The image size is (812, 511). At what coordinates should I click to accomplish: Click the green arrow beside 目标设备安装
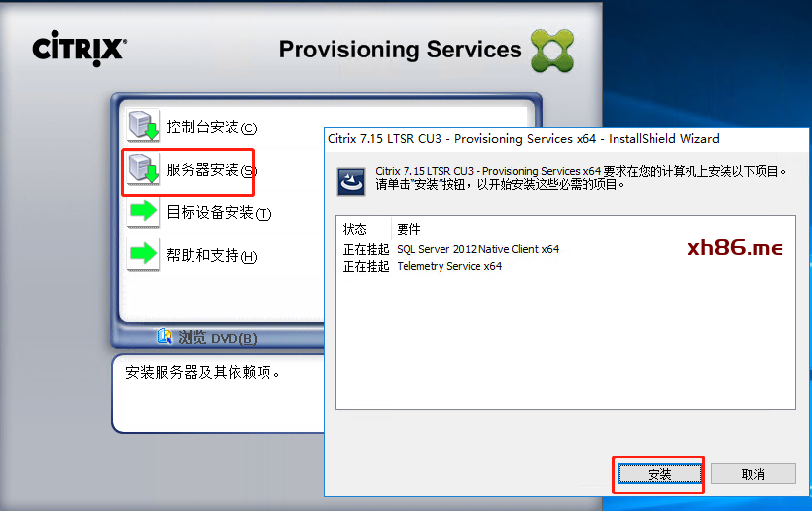144,212
